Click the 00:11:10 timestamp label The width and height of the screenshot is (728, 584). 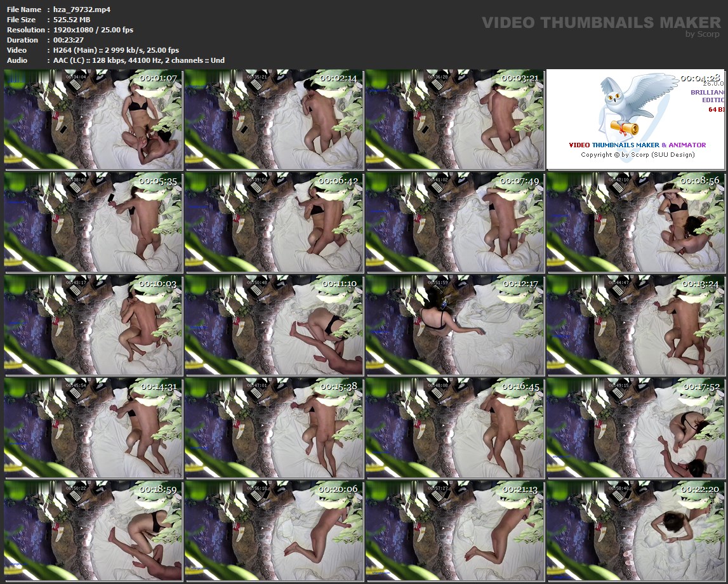pyautogui.click(x=339, y=284)
